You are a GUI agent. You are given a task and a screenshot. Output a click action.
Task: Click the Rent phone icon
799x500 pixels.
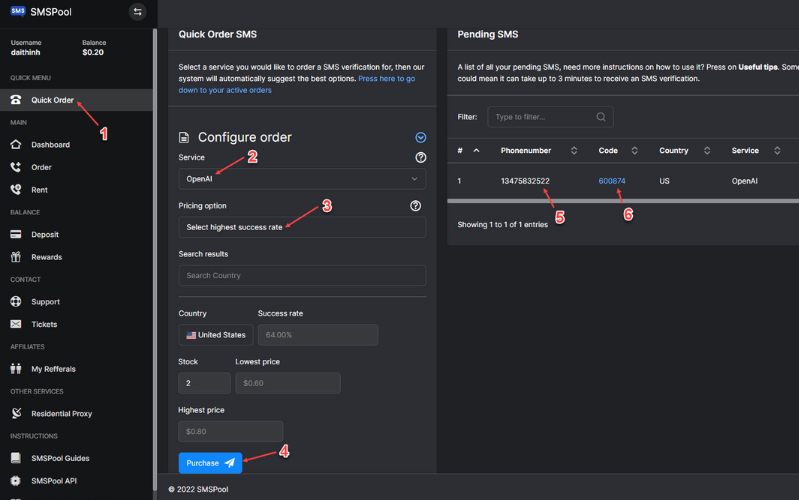(x=16, y=190)
